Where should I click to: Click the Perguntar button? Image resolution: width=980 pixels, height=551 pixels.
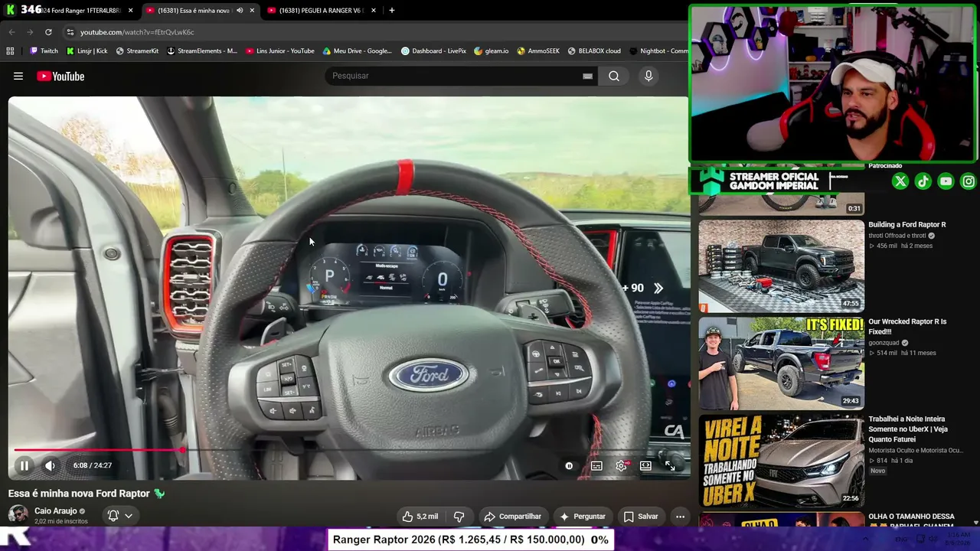583,517
